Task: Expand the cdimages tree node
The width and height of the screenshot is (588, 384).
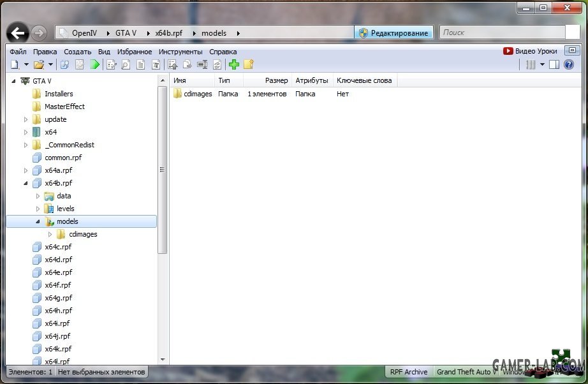Action: click(x=50, y=234)
